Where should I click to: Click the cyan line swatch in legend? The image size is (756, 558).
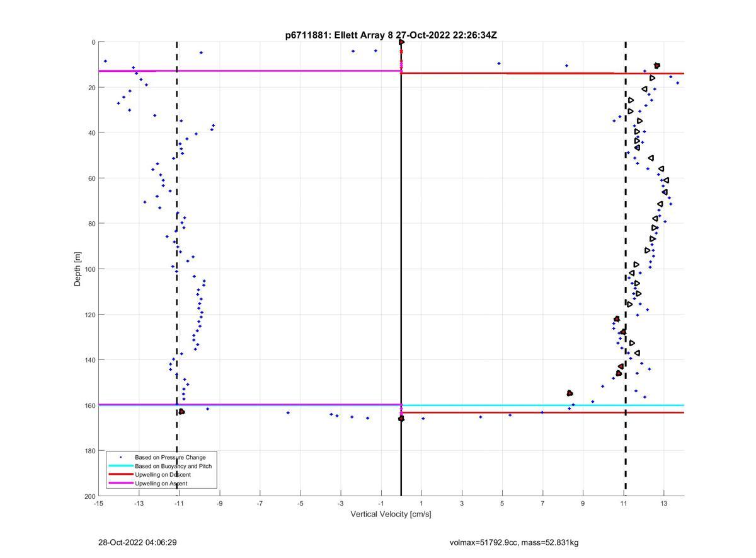[x=120, y=466]
